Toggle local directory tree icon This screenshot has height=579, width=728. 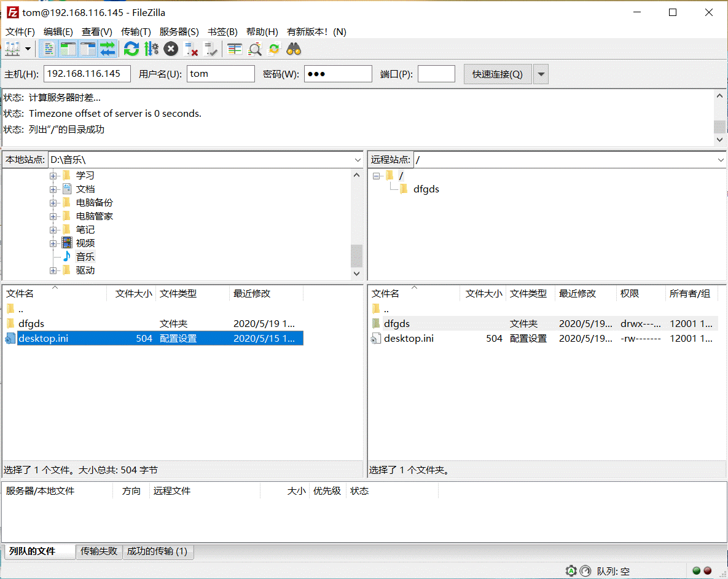tap(68, 49)
